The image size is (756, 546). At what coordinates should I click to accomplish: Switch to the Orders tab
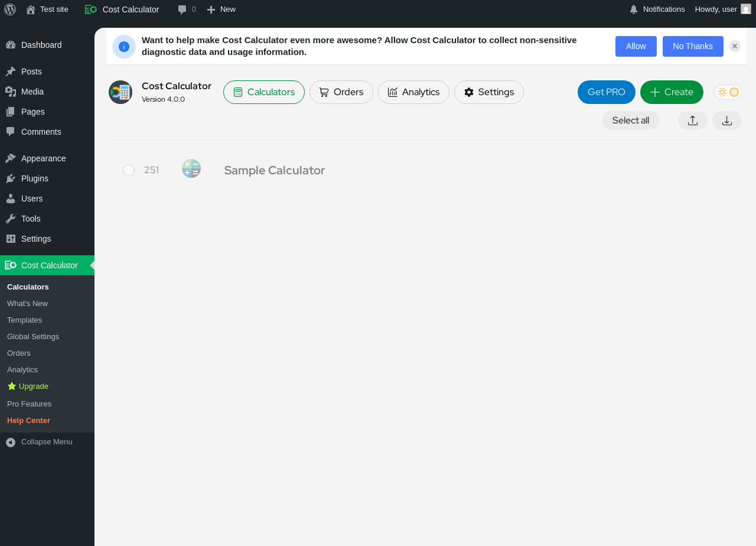click(341, 92)
